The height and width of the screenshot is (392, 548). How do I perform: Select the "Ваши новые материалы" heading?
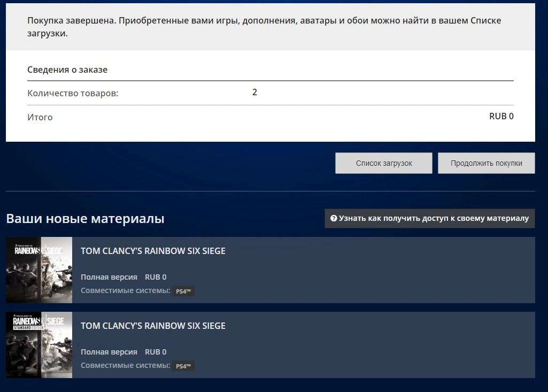coord(86,219)
